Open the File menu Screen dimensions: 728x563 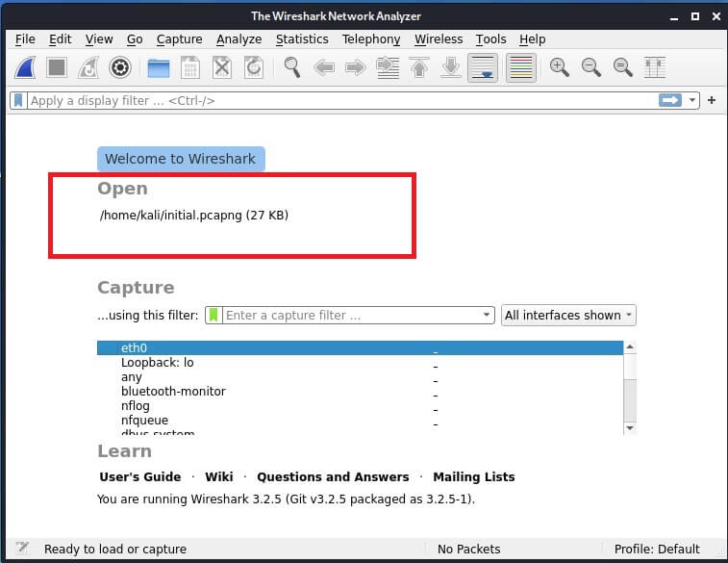pyautogui.click(x=25, y=39)
